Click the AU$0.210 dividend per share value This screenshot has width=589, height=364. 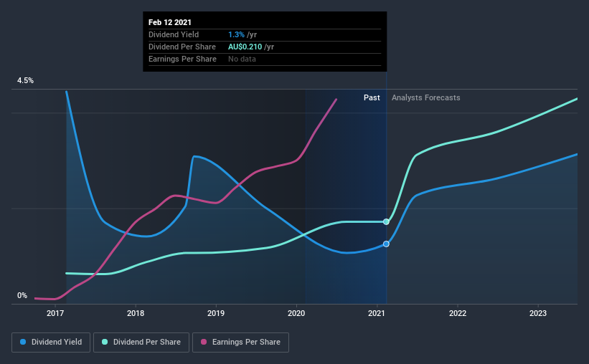click(x=245, y=47)
